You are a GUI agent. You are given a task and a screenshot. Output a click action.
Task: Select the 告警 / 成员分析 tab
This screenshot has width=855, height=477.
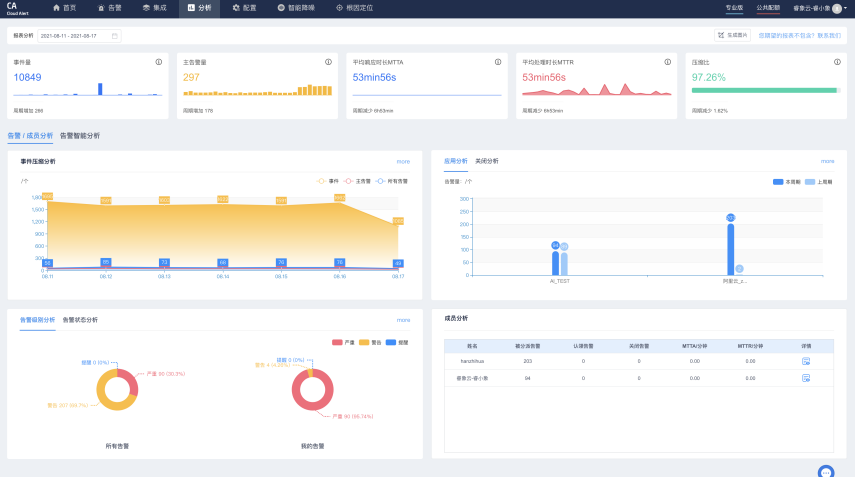30,136
